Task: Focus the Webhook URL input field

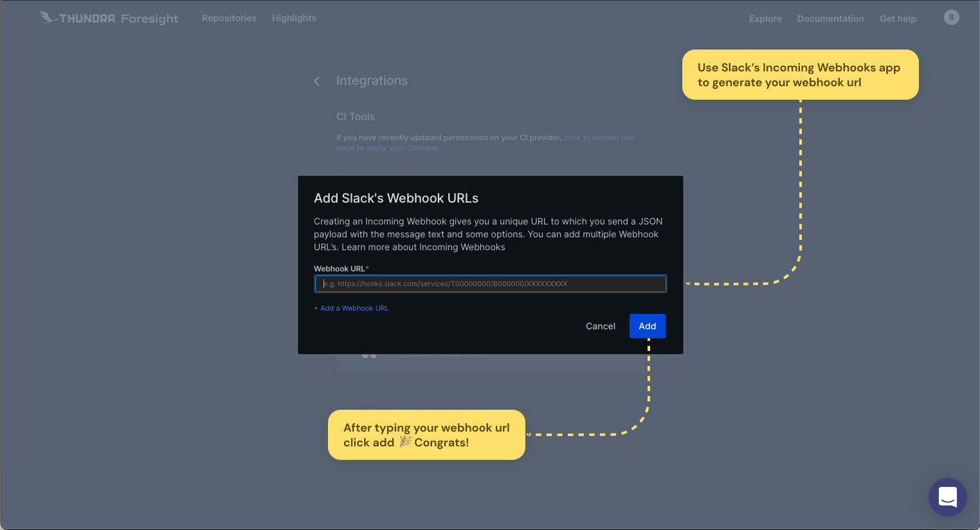Action: pos(491,284)
